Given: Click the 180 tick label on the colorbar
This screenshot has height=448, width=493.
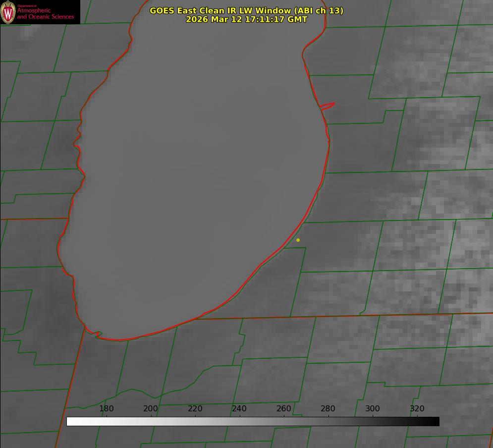Looking at the screenshot, I should pyautogui.click(x=107, y=409).
